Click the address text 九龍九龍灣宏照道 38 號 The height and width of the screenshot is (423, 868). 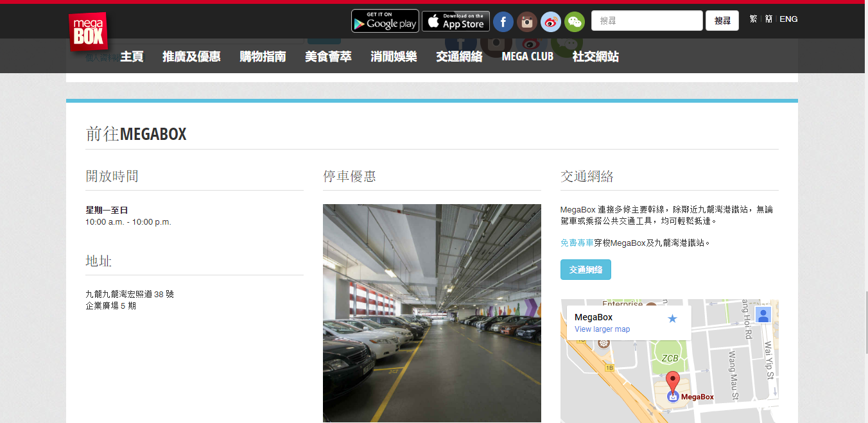130,294
